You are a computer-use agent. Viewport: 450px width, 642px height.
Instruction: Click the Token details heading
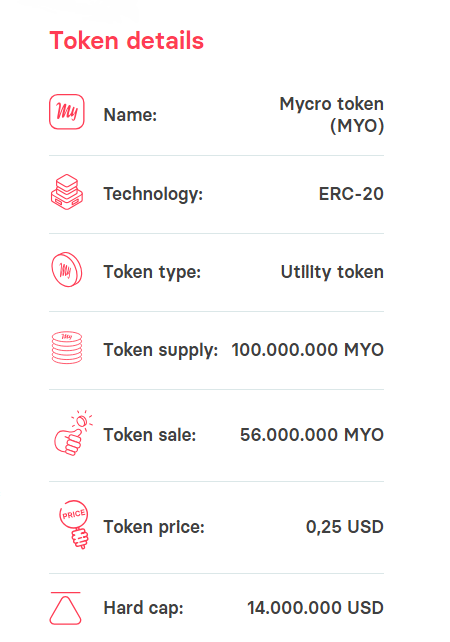pyautogui.click(x=127, y=41)
